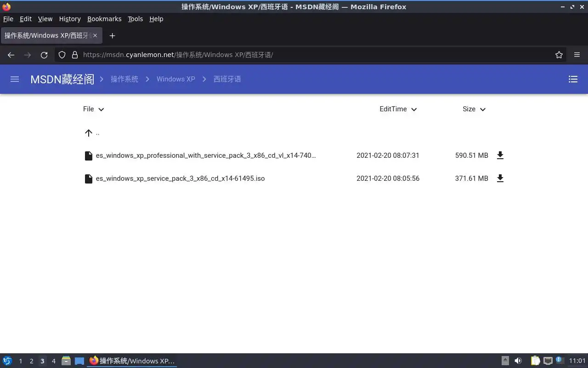Reload the current page
Screen dimensions: 588x368
pyautogui.click(x=44, y=55)
